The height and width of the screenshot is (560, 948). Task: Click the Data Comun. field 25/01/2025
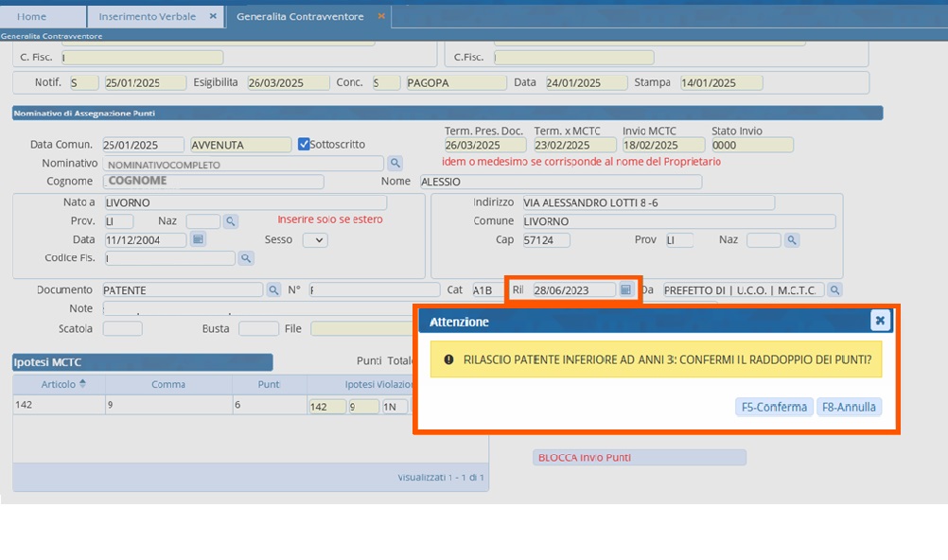[143, 145]
